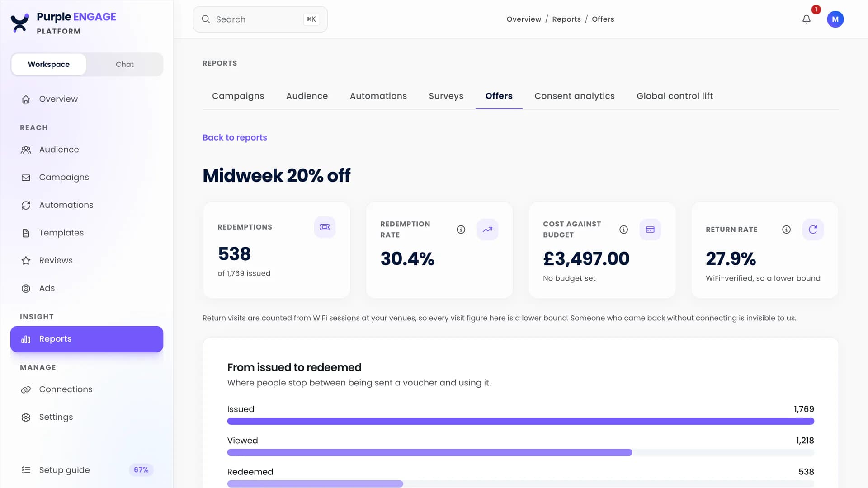Open Automations in the sidebar
This screenshot has width=868, height=488.
click(x=87, y=205)
